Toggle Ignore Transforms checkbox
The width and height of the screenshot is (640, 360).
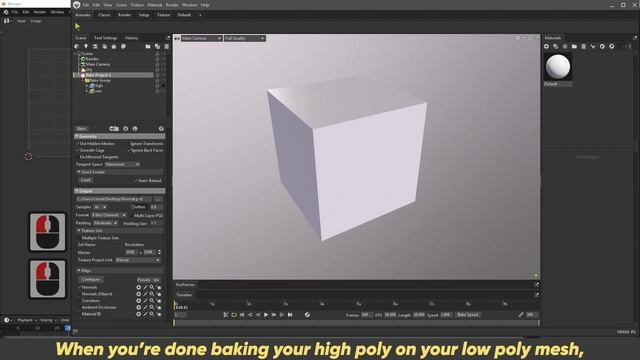(128, 144)
